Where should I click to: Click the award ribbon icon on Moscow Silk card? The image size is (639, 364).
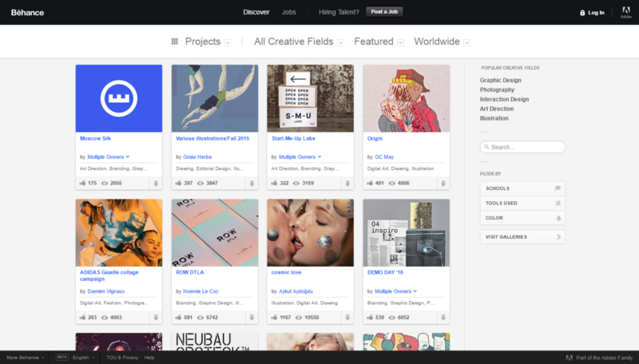[x=156, y=184]
